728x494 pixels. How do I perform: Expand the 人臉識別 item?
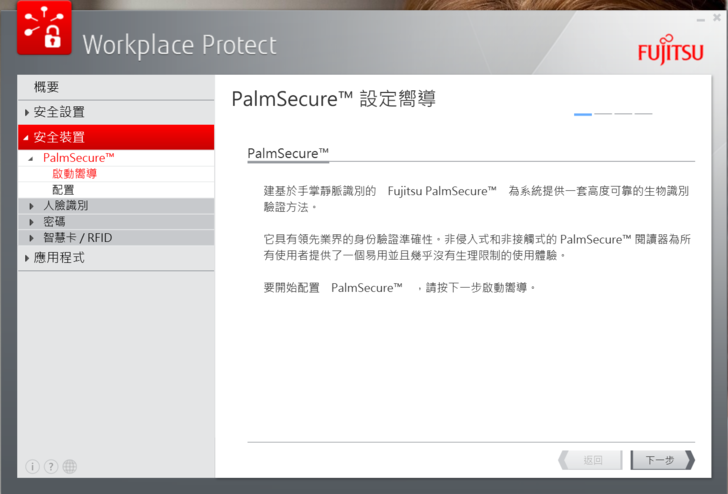pyautogui.click(x=66, y=206)
